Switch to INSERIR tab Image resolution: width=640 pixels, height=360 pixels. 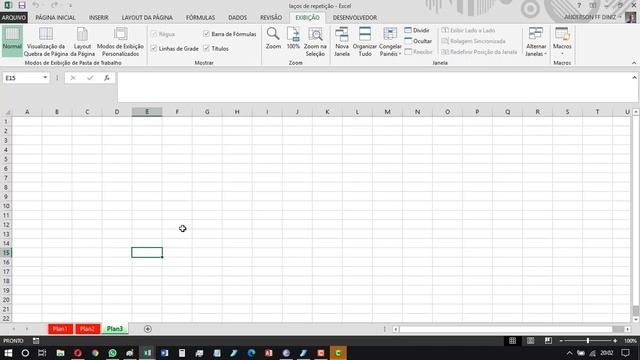pyautogui.click(x=99, y=18)
